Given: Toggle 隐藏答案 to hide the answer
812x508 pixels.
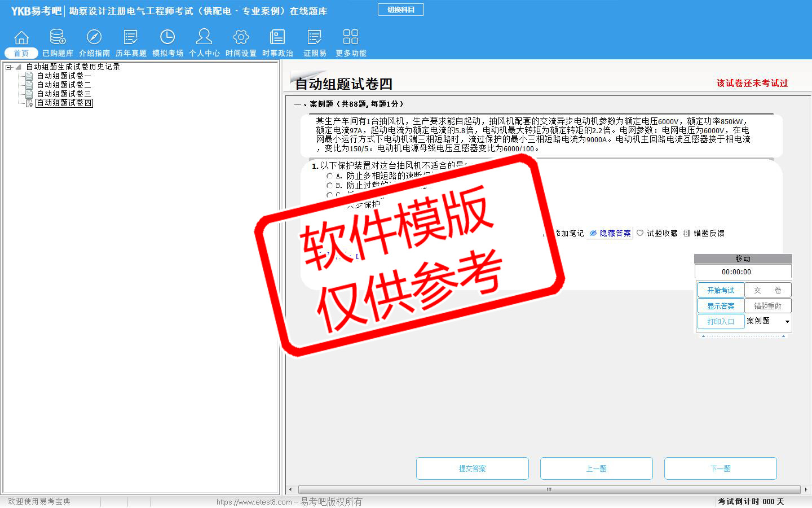Looking at the screenshot, I should tap(610, 233).
